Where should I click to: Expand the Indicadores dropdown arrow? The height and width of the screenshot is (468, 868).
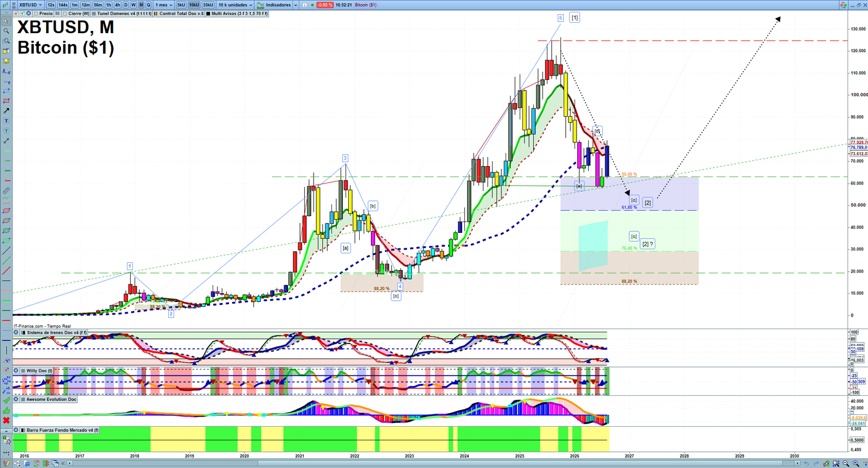pos(296,5)
